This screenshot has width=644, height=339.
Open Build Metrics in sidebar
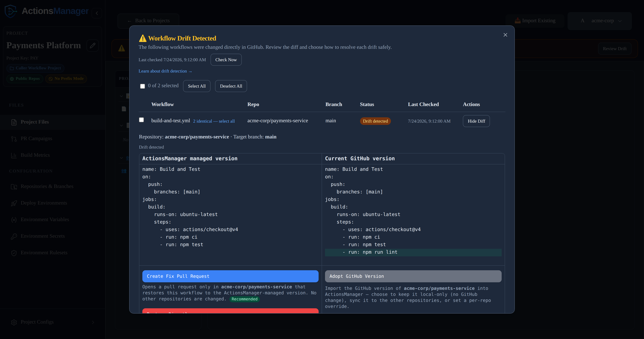[53, 155]
